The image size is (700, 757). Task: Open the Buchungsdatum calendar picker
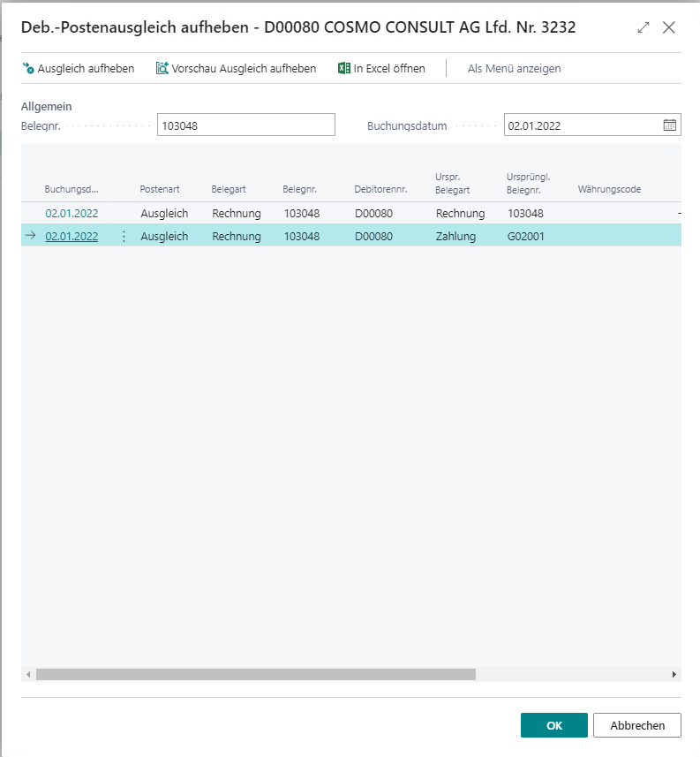670,125
